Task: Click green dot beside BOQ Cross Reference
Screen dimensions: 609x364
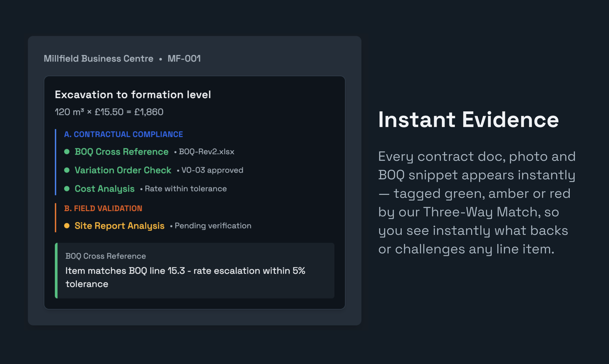Action: [67, 152]
